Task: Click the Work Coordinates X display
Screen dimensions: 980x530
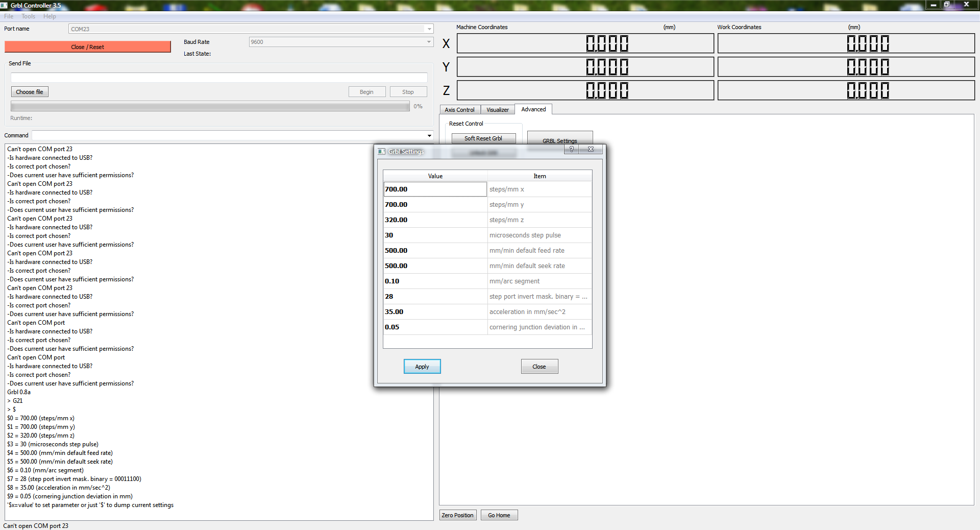Action: coord(846,43)
